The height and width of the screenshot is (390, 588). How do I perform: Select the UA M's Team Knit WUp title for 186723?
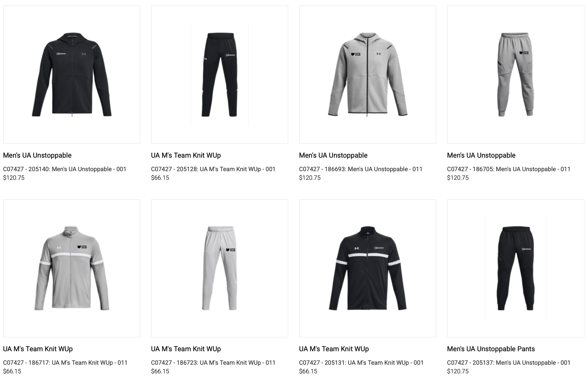click(x=186, y=349)
